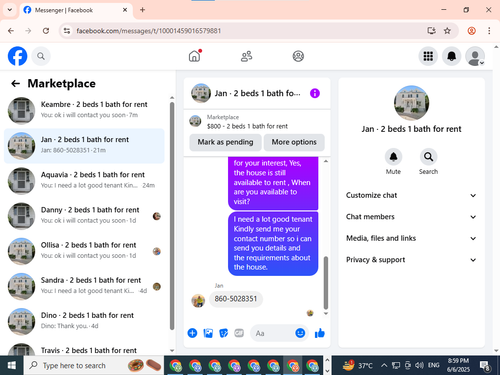This screenshot has height=375, width=500.
Task: Open the taskbar volume icon
Action: (x=418, y=366)
